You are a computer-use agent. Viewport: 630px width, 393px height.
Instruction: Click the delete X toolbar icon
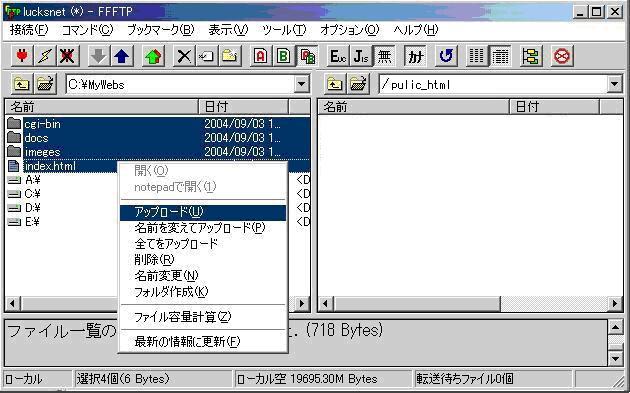click(x=184, y=56)
